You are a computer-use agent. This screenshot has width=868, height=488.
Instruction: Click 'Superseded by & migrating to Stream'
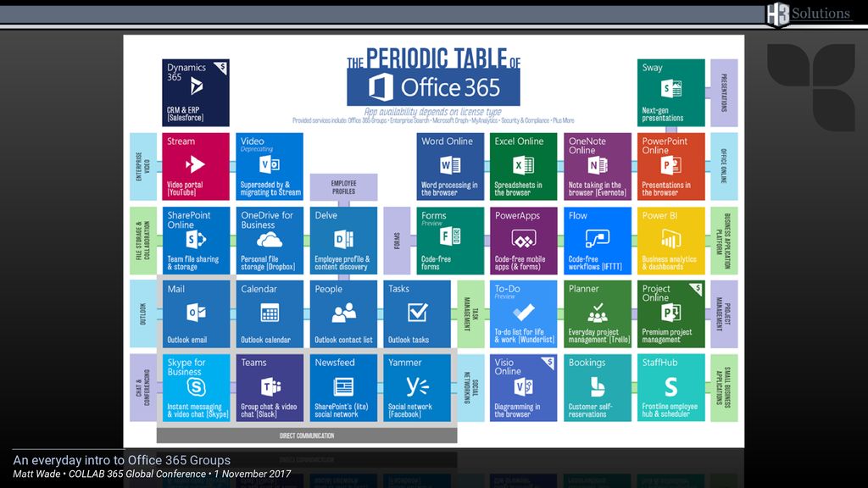coord(270,189)
